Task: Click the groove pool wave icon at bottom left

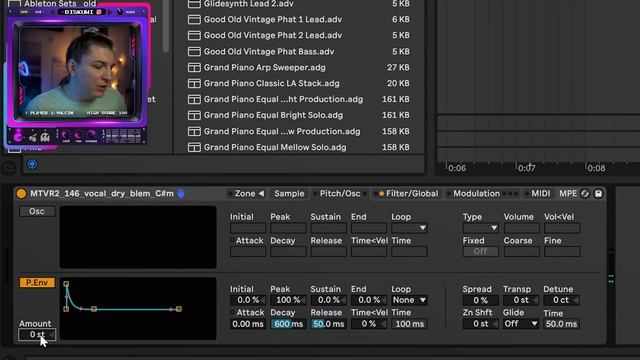Action: tap(8, 167)
